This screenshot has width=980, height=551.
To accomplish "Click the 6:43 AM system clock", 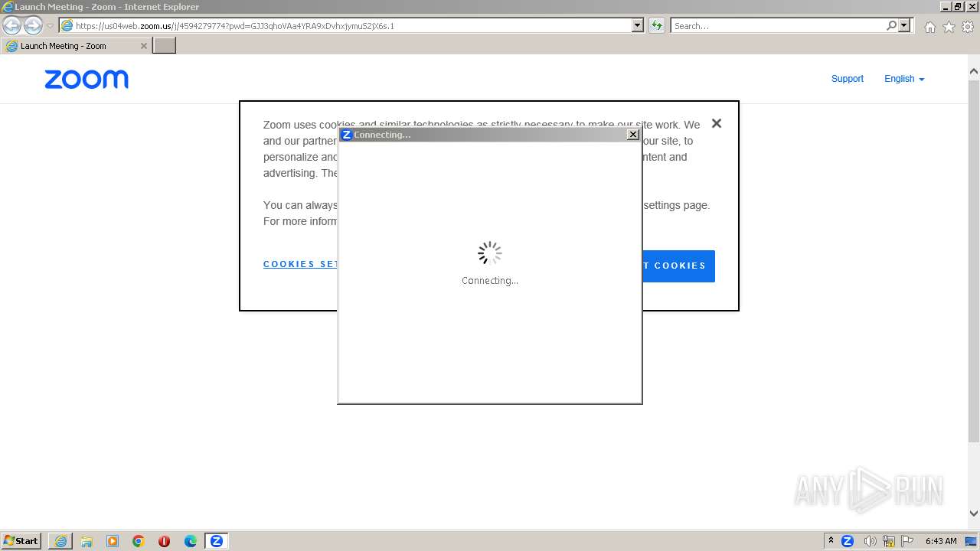I will pyautogui.click(x=941, y=541).
